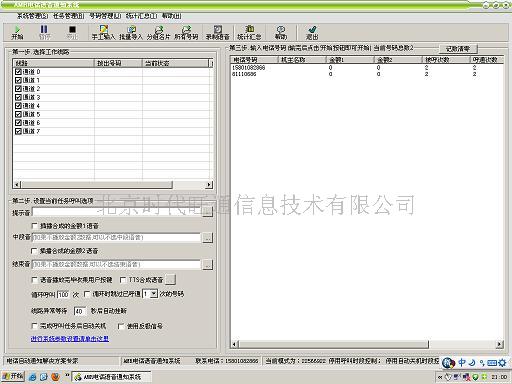Click 提示音 text input field
512x384 pixels.
[117, 212]
